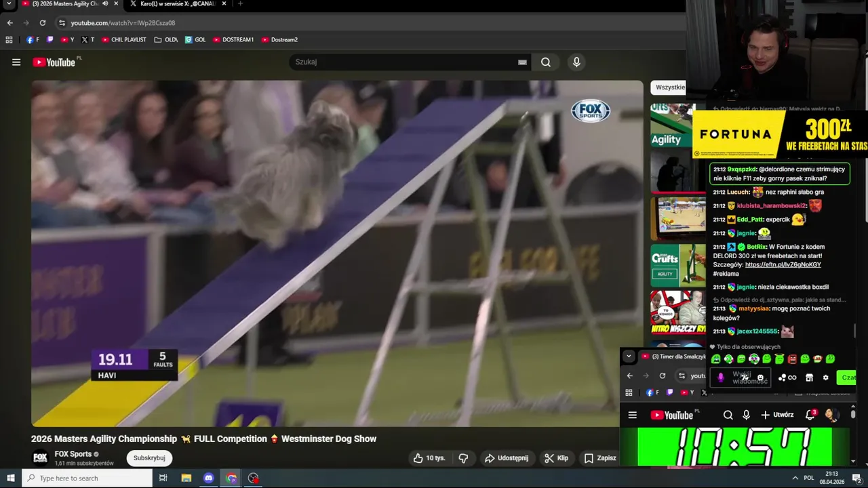
Task: Create a clip with Klip button
Action: click(x=556, y=458)
